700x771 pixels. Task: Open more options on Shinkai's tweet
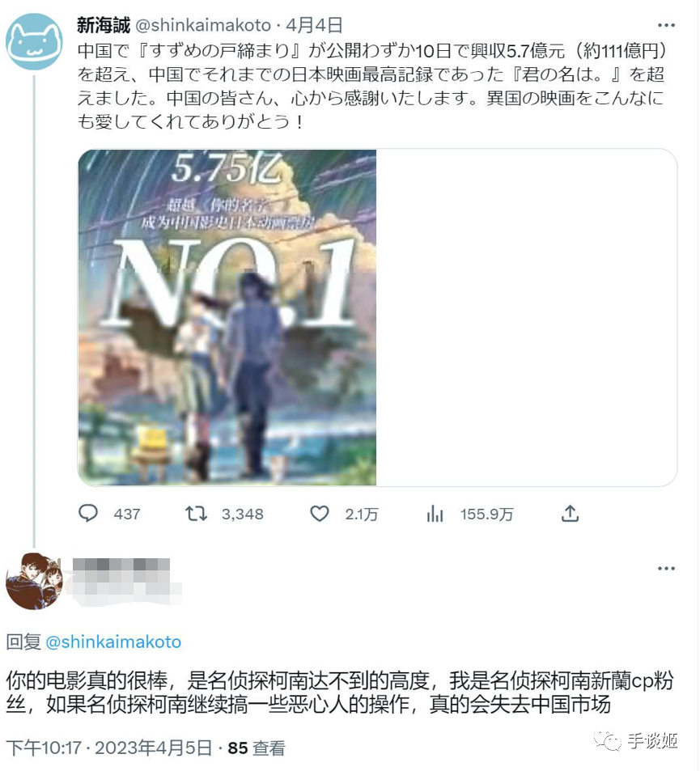pyautogui.click(x=666, y=25)
